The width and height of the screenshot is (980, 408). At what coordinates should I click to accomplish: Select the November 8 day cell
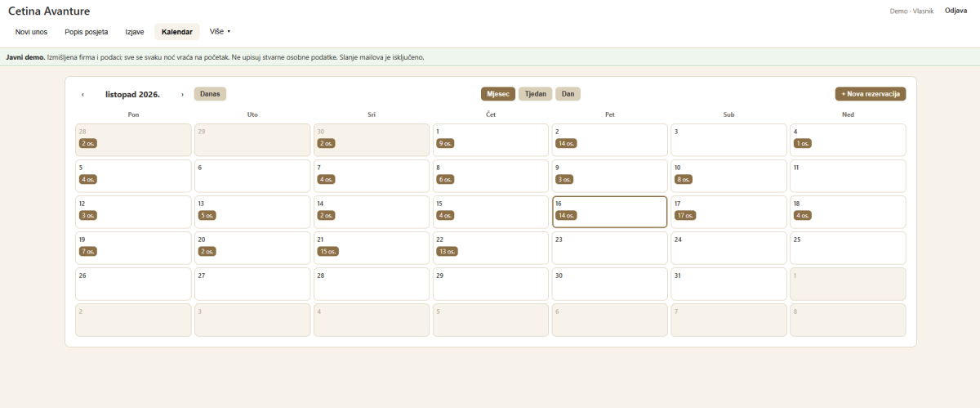pyautogui.click(x=848, y=320)
